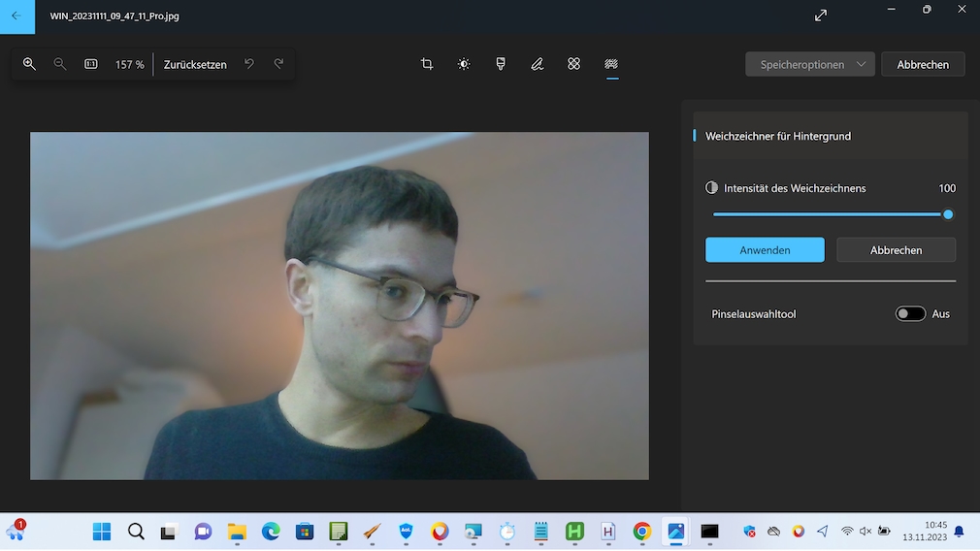Screen dimensions: 980x551
Task: Open Google Chrome from the taskbar
Action: 642,532
